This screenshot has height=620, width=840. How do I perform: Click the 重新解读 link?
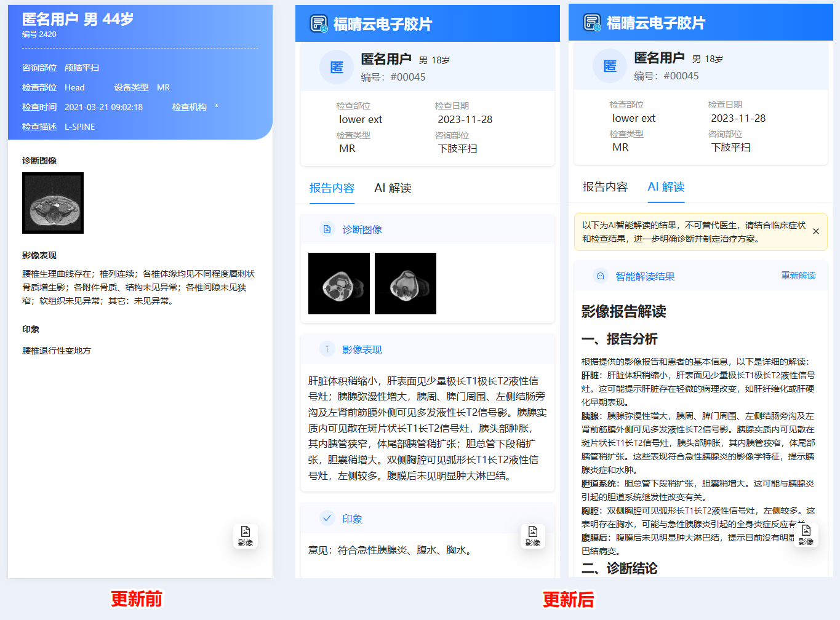798,276
